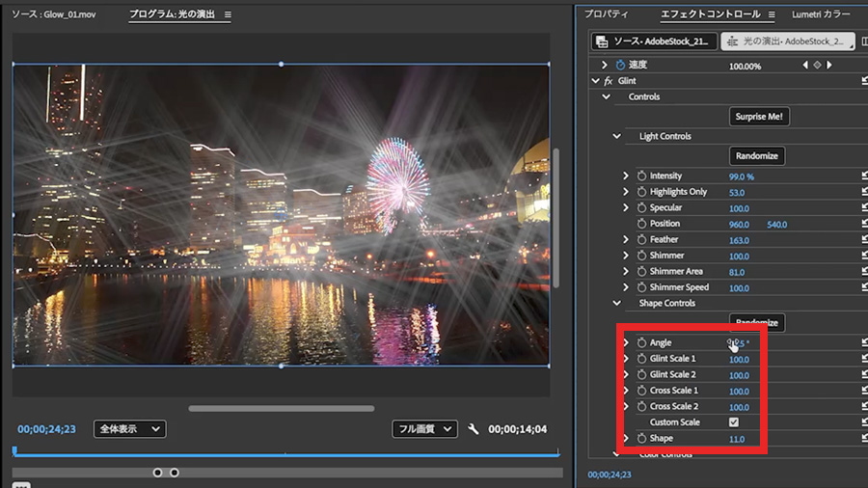Toggle Intensity animation stopwatch
Image resolution: width=868 pixels, height=488 pixels.
pyautogui.click(x=641, y=176)
